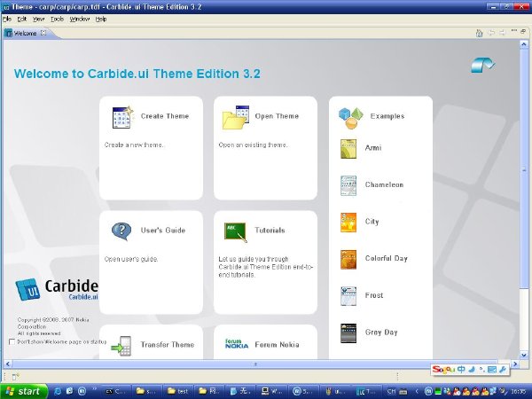Click the Tutorials chalkboard icon
Screen dimensions: 532x399
click(x=236, y=232)
